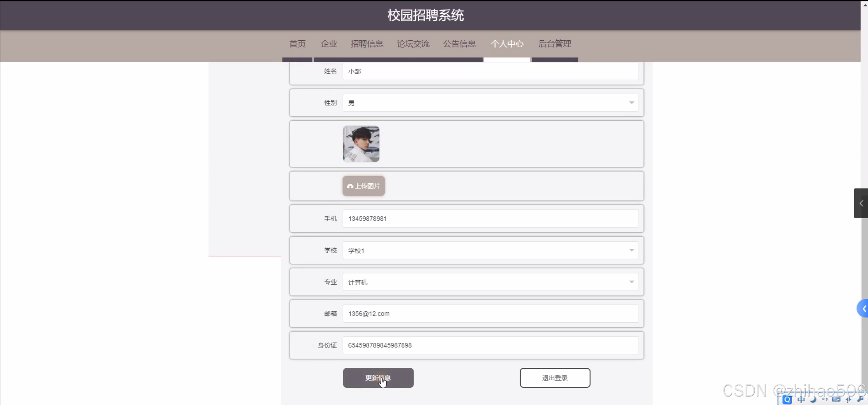Click the cloud icon on 上传图片
The height and width of the screenshot is (405, 868).
click(350, 186)
